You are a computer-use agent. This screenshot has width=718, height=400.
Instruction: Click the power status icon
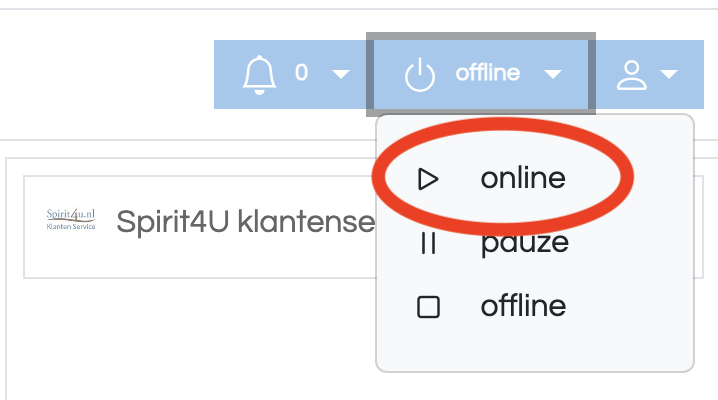(419, 76)
